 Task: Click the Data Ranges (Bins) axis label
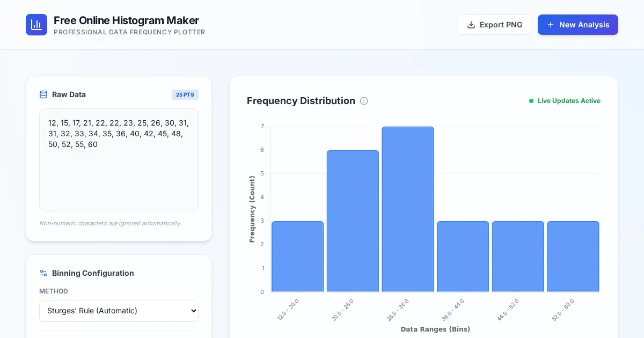(x=435, y=329)
